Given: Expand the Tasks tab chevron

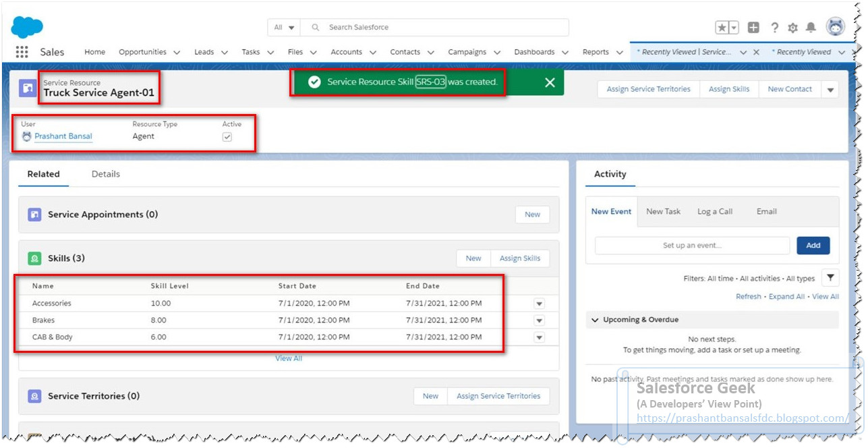Looking at the screenshot, I should [270, 52].
